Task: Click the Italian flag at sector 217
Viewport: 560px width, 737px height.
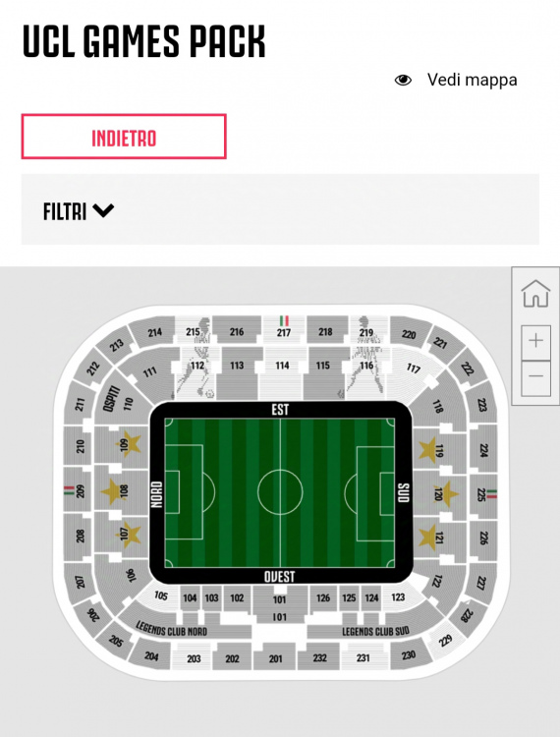Action: point(283,321)
